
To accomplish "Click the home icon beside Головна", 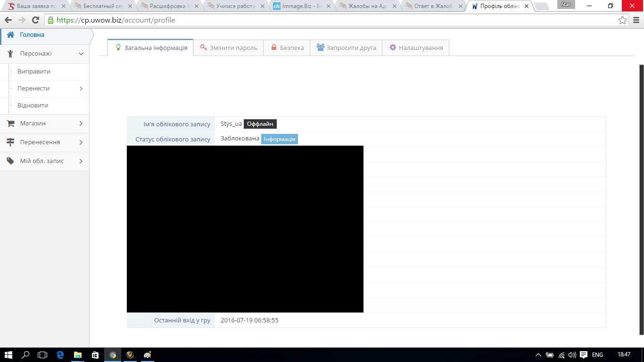I will point(10,35).
